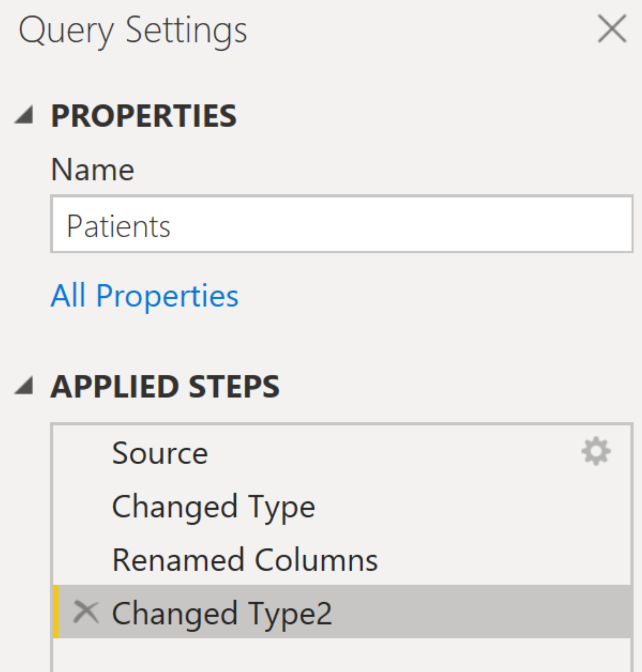Click the All Properties link
Viewport: 642px width, 672px height.
(x=144, y=295)
